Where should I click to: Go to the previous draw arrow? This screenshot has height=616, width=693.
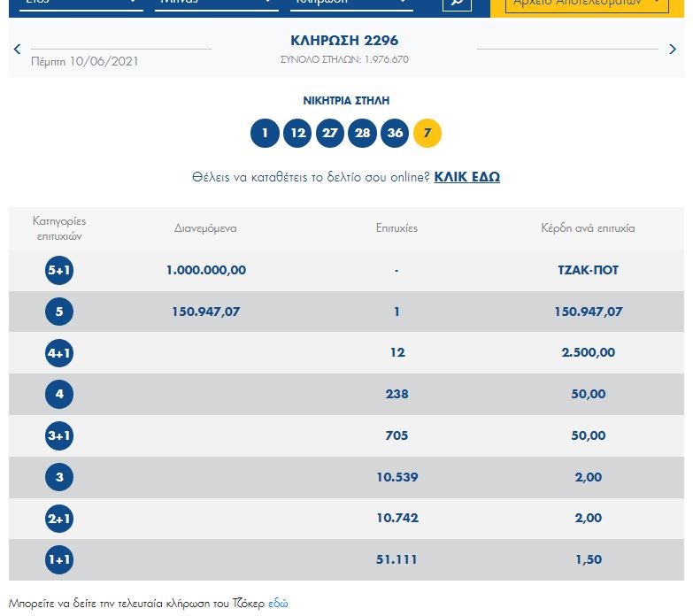(x=17, y=50)
